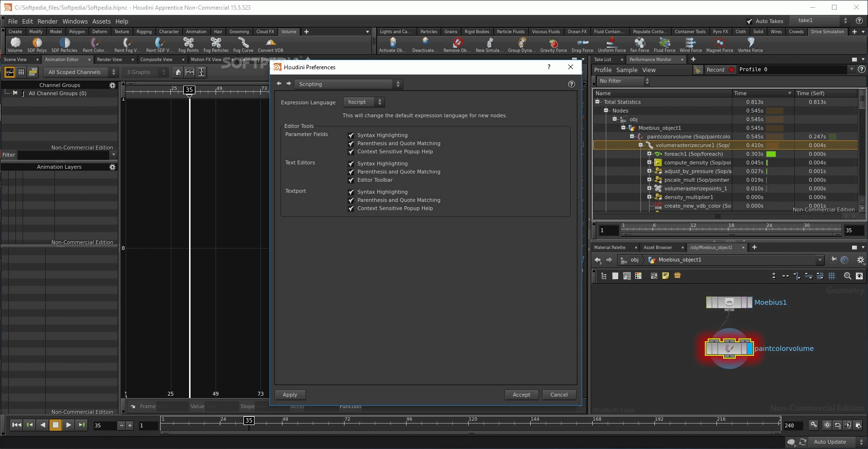Select the Remove Object shelf tool

(x=457, y=45)
